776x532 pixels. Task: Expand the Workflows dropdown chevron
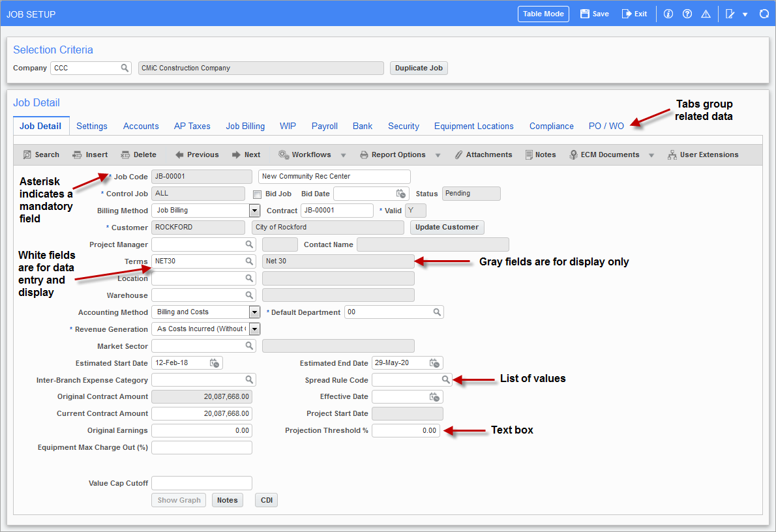coord(344,155)
